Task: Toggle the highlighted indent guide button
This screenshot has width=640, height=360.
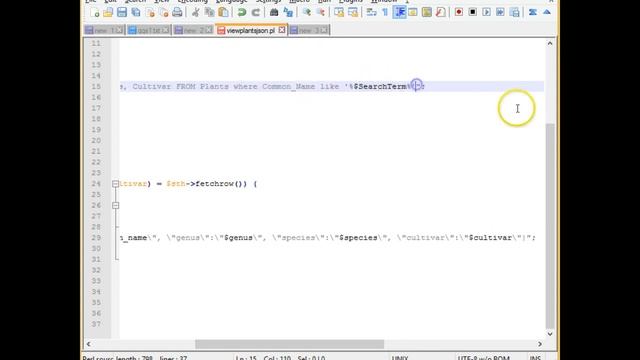Action: 400,12
